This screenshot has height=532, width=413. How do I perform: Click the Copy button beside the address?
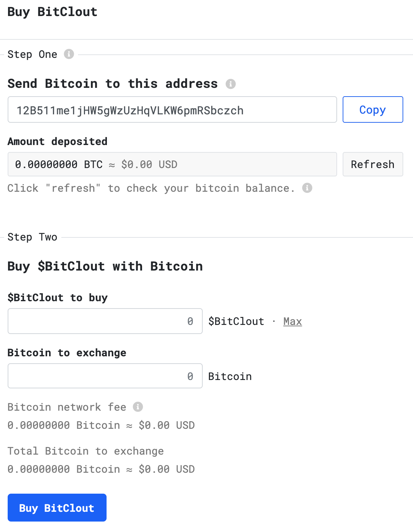373,109
